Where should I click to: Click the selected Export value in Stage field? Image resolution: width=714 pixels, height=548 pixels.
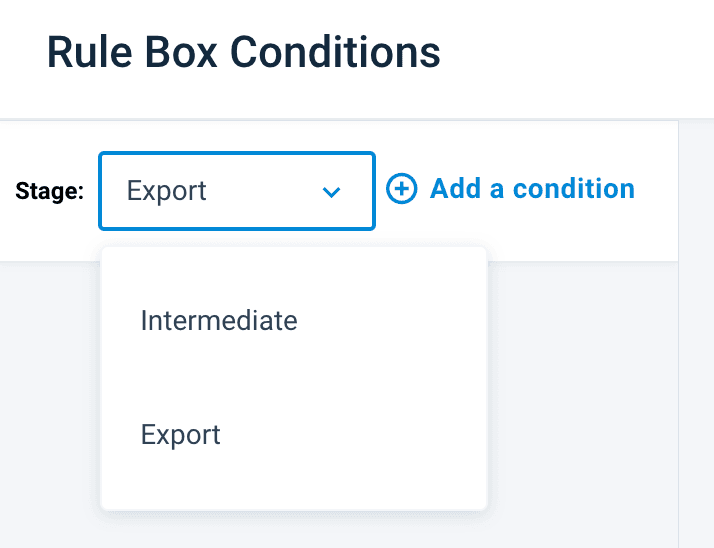(x=167, y=191)
